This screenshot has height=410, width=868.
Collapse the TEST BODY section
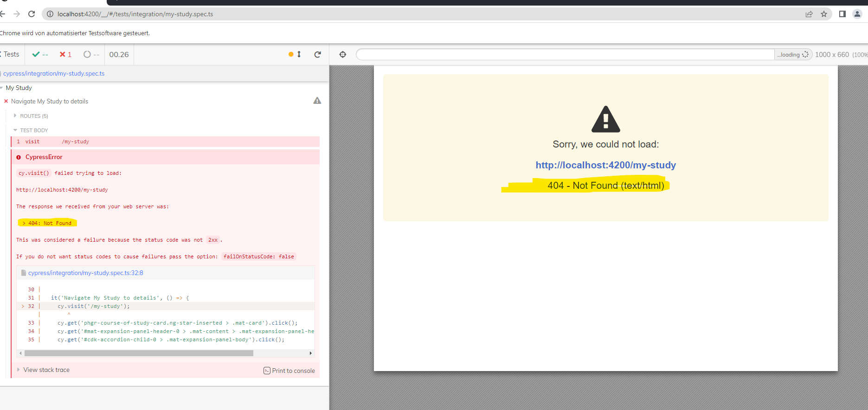pyautogui.click(x=31, y=130)
